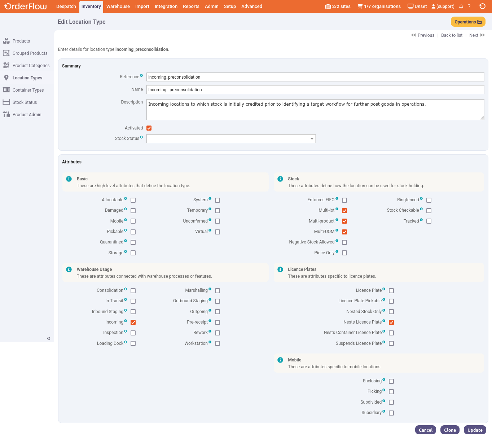Open the Stock Status dropdown
492x448 pixels.
tap(231, 139)
